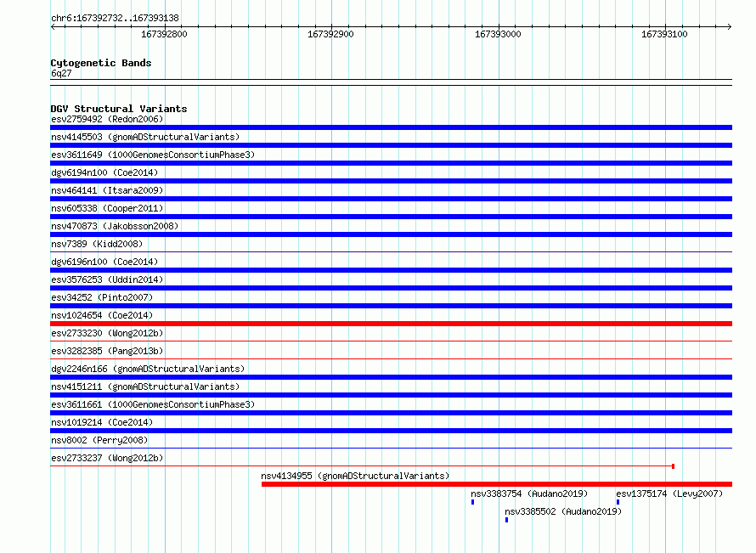
Task: Open the esv34252 (Pinto2007) label
Action: [x=102, y=297]
